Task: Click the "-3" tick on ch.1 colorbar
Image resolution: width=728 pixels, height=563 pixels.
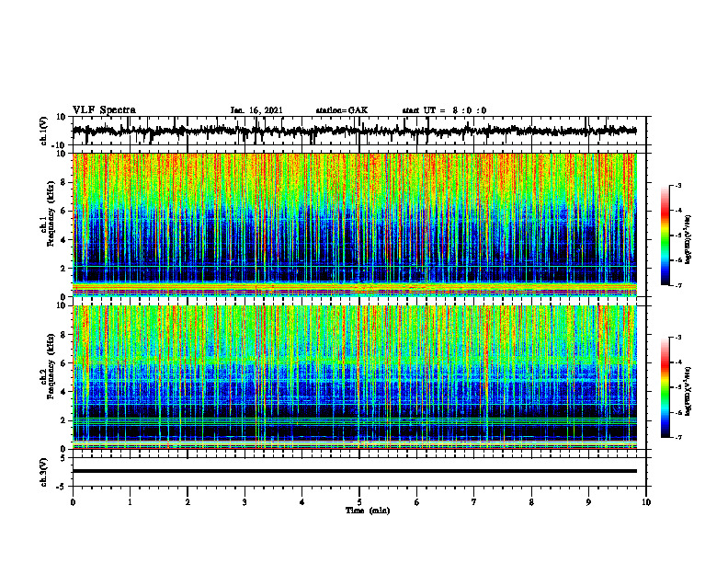Action: [x=678, y=186]
